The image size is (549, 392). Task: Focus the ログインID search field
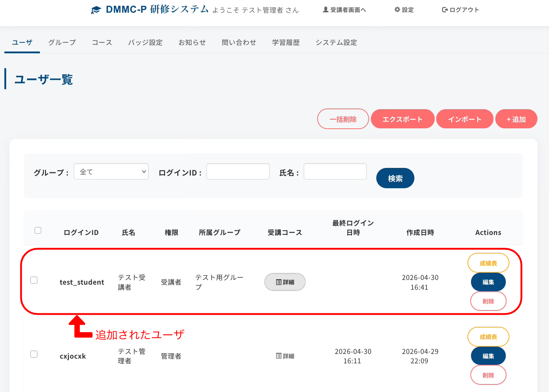tap(238, 172)
